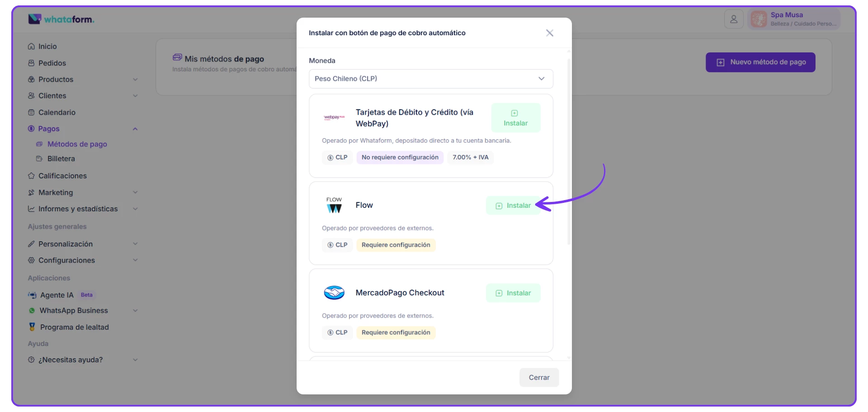The width and height of the screenshot is (868, 412).
Task: Open Calendario from the sidebar
Action: click(x=57, y=112)
